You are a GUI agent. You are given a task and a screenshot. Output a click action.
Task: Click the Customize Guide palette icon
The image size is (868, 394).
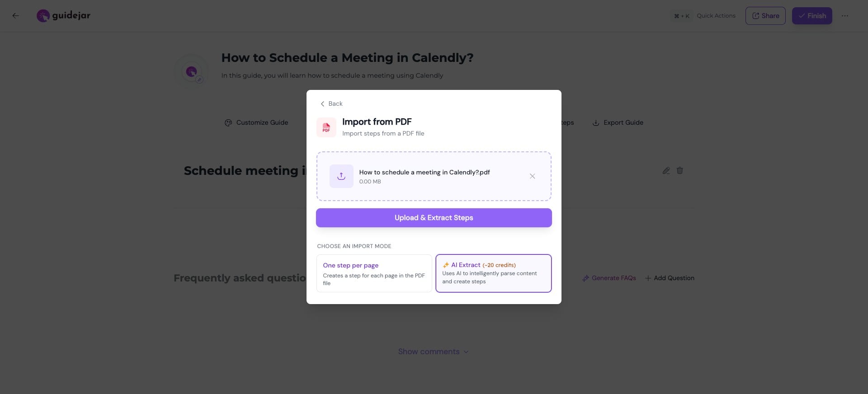pyautogui.click(x=228, y=122)
